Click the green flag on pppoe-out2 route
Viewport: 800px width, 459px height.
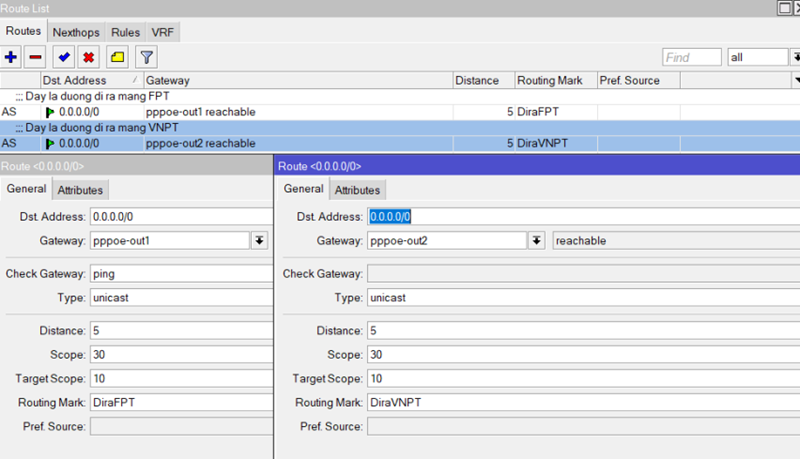point(51,144)
